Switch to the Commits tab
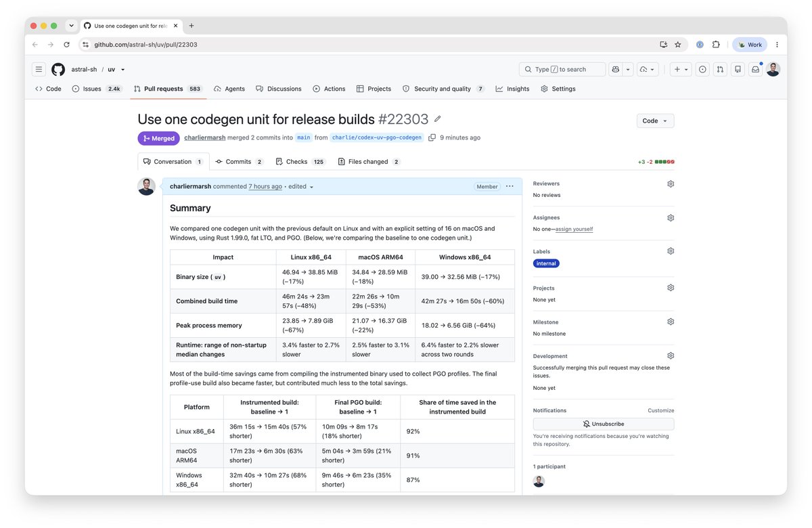 coord(239,162)
